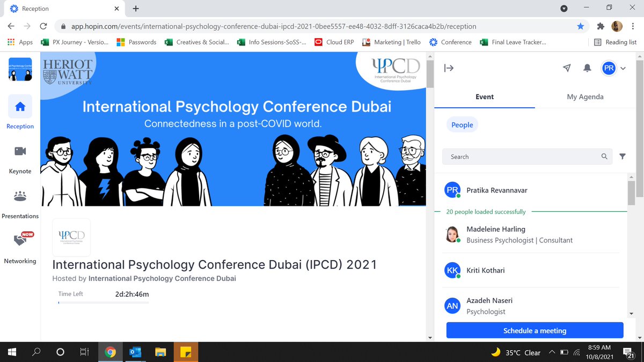This screenshot has width=644, height=362.
Task: Click the Schedule a meeting button
Action: (535, 330)
